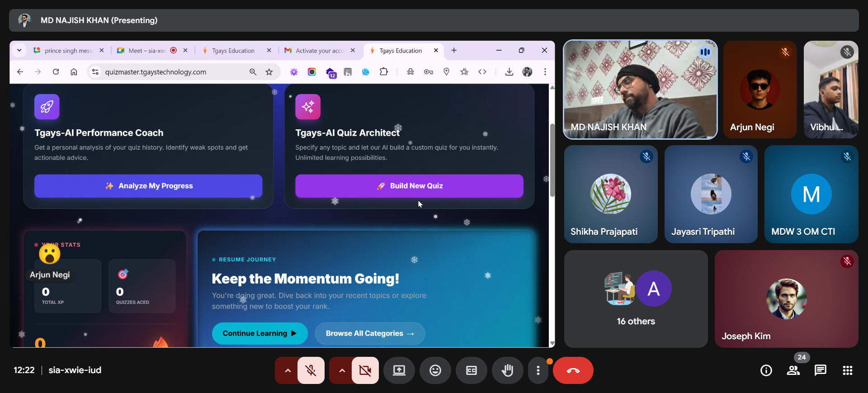This screenshot has width=868, height=393.
Task: Select Arjun Negi's participant tile
Action: click(760, 90)
